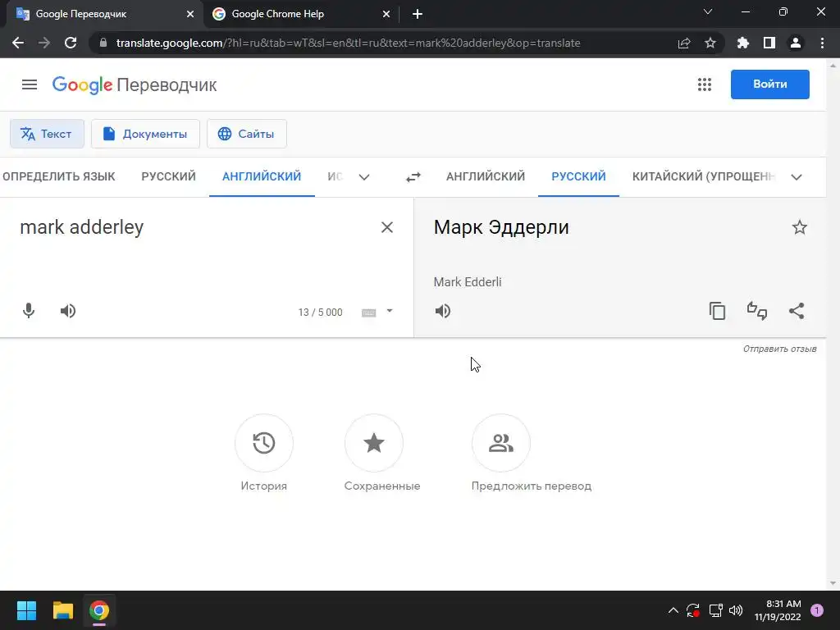Open File Explorer from the taskbar

coord(62,610)
